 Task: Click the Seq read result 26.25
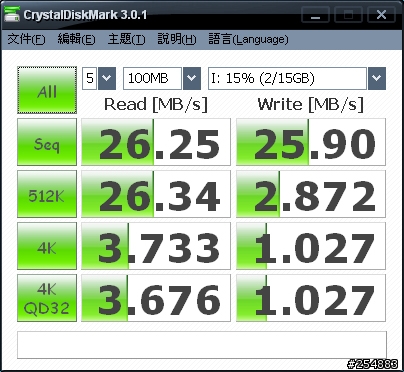[x=156, y=142]
